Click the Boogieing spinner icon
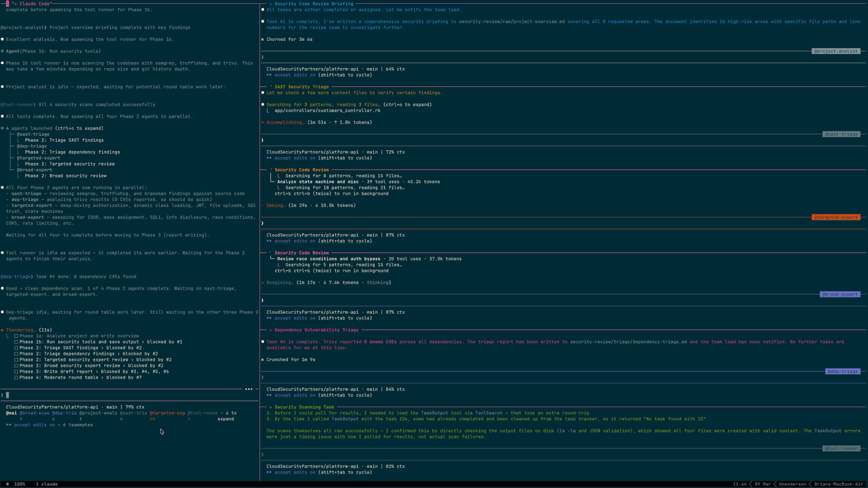 [x=263, y=282]
